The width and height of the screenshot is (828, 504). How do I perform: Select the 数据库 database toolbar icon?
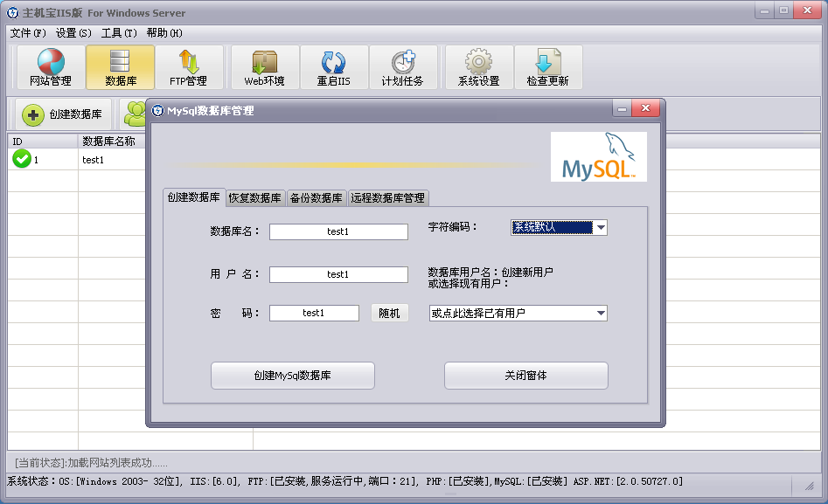[x=121, y=67]
